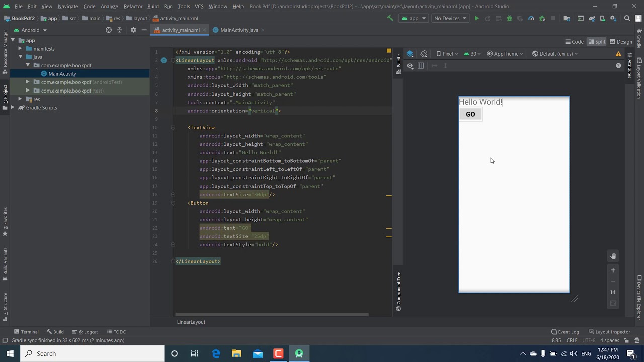Open the Layout Inspector
644x362 pixels.
click(609, 332)
